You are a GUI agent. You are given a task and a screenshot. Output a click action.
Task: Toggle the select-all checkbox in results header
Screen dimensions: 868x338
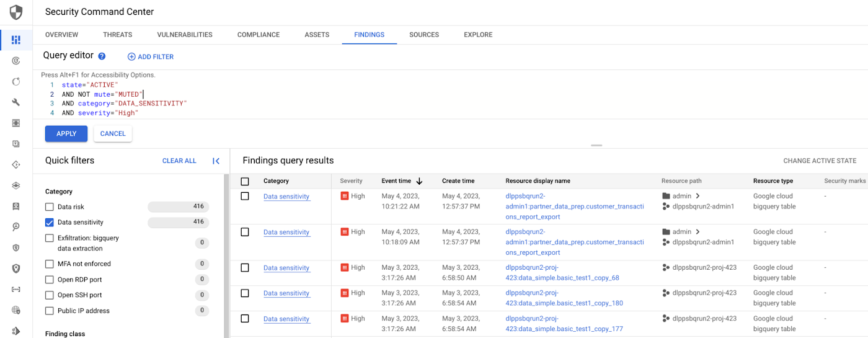coord(245,182)
